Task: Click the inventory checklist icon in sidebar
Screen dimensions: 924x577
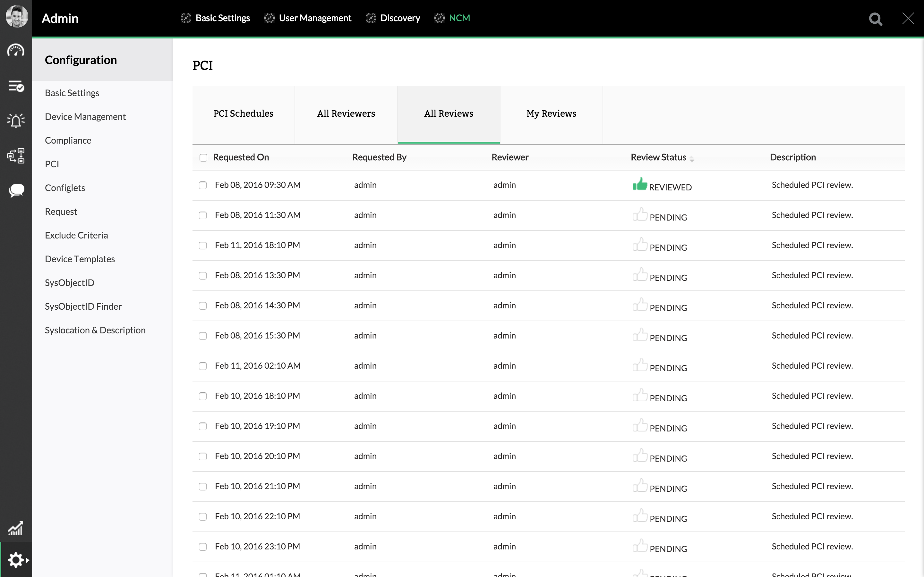Action: (16, 86)
